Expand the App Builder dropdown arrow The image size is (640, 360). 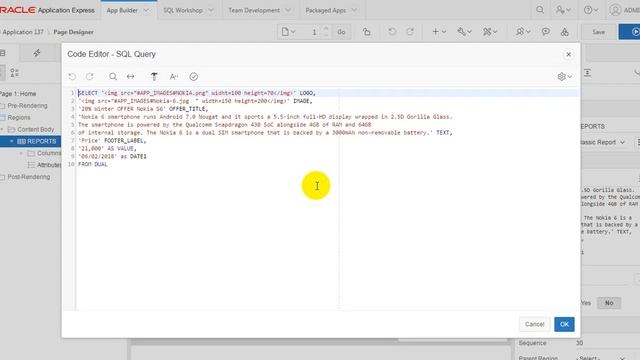pos(146,10)
